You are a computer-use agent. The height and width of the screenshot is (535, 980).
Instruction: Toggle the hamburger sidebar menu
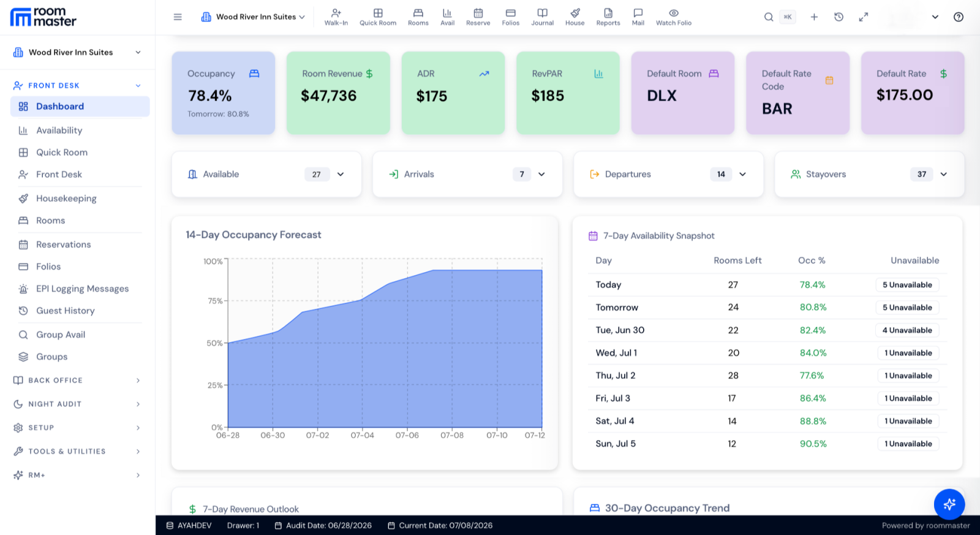point(178,17)
